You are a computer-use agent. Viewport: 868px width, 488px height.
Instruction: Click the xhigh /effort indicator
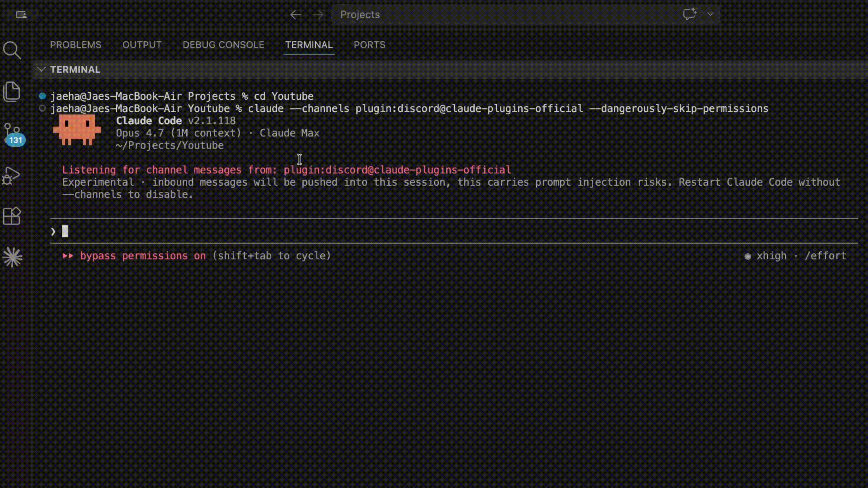tap(795, 256)
